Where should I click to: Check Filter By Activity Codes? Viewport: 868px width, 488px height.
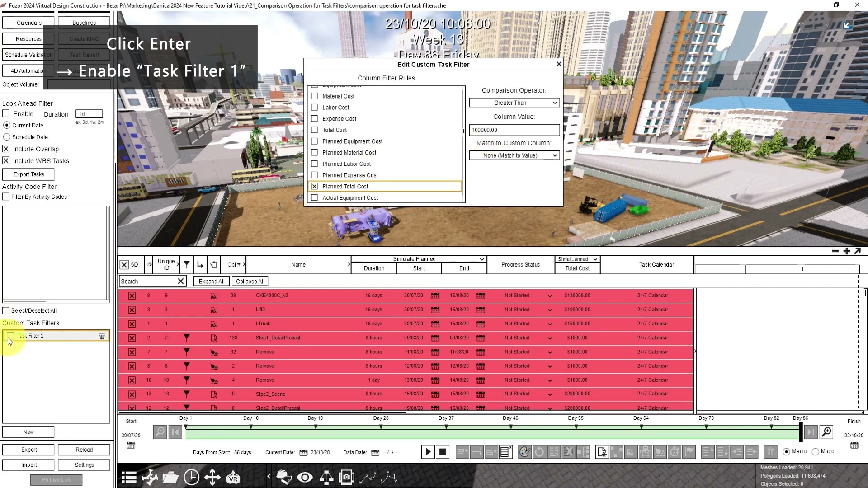tap(6, 197)
